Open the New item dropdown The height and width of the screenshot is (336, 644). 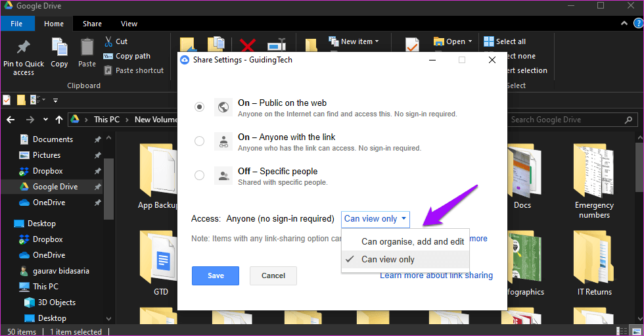[354, 41]
